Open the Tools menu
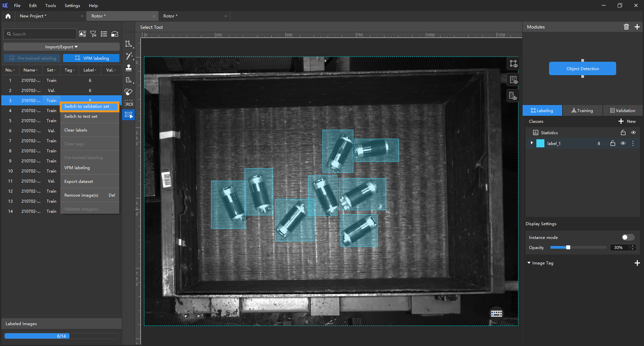 click(x=51, y=6)
